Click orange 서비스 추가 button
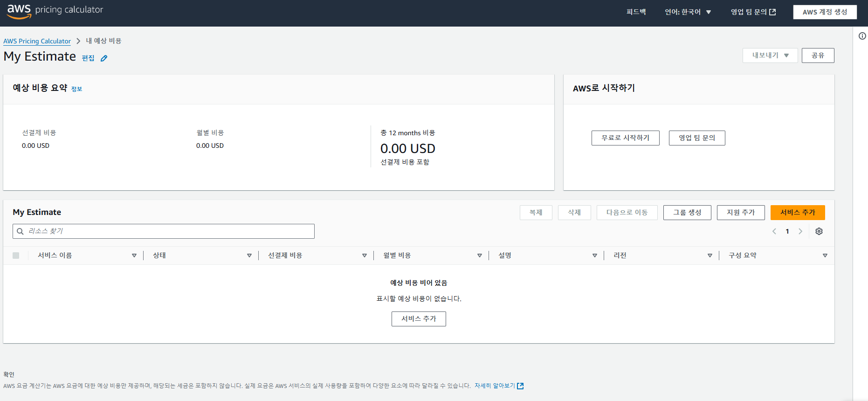 pos(798,213)
